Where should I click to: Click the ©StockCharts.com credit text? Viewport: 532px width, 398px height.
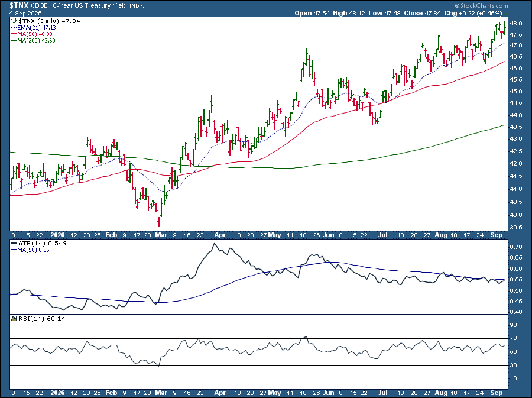[481, 5]
